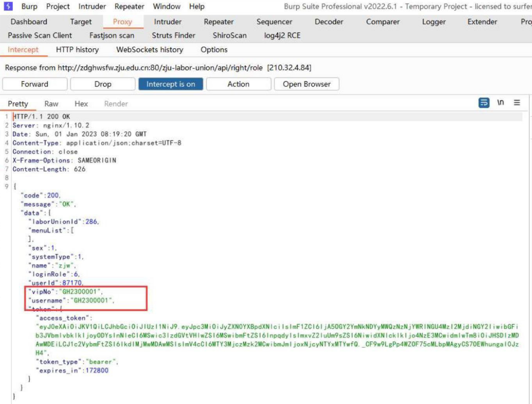Switch to the WebSockets history tab
532x404 pixels.
click(x=149, y=50)
